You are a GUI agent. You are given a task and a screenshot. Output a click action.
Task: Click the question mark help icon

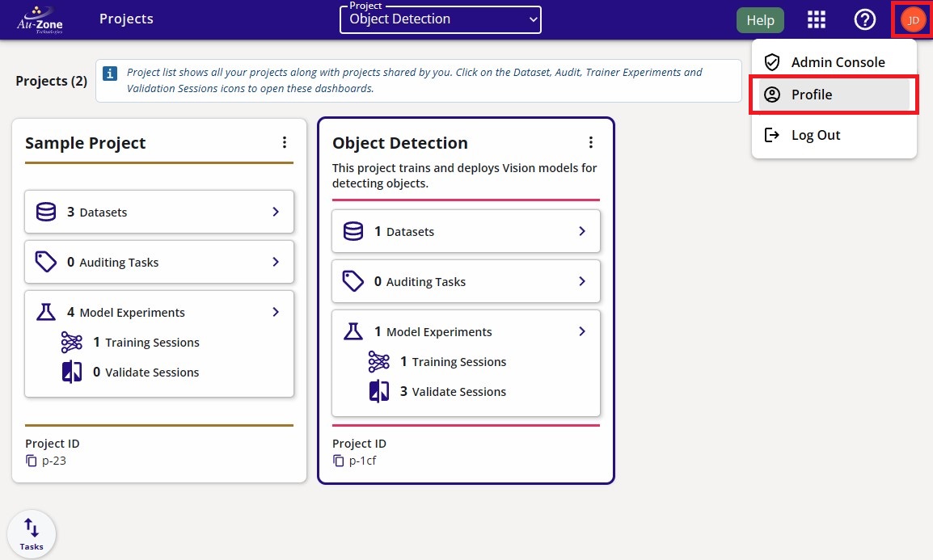865,20
